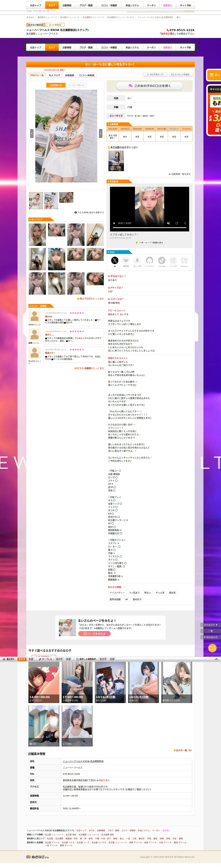Viewport: 221px width, 868px height.
Task: Click 出勤情報一覧を見る link
Action: [180, 174]
